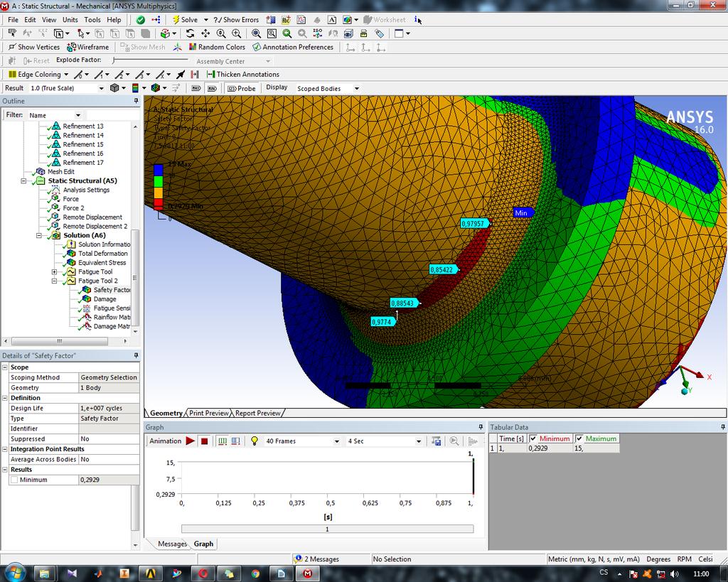Uncheck Maximum column in Tabular Data

[x=579, y=438]
